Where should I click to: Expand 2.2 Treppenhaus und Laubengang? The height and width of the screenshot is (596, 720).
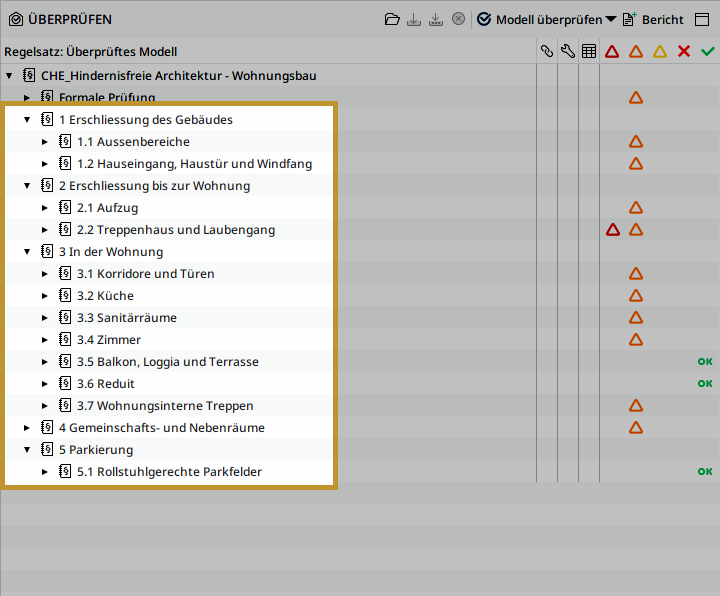click(45, 230)
